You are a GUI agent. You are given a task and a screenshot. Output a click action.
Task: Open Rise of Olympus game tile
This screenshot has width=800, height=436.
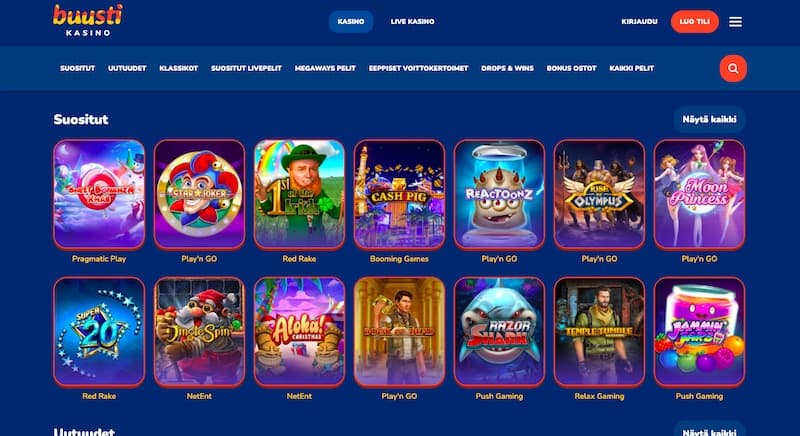tap(599, 194)
